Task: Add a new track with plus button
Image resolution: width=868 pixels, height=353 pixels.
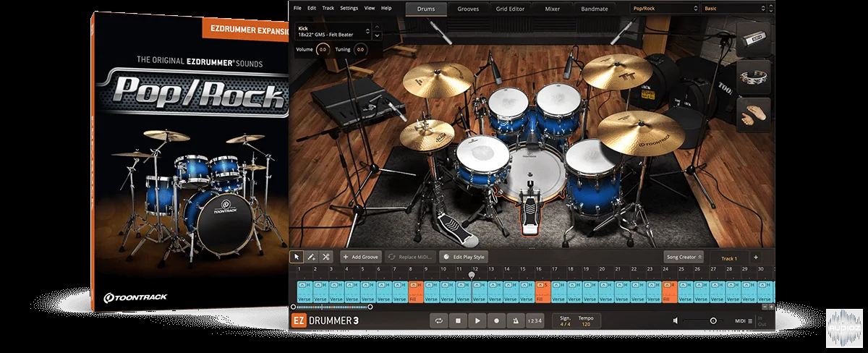Action: point(755,257)
